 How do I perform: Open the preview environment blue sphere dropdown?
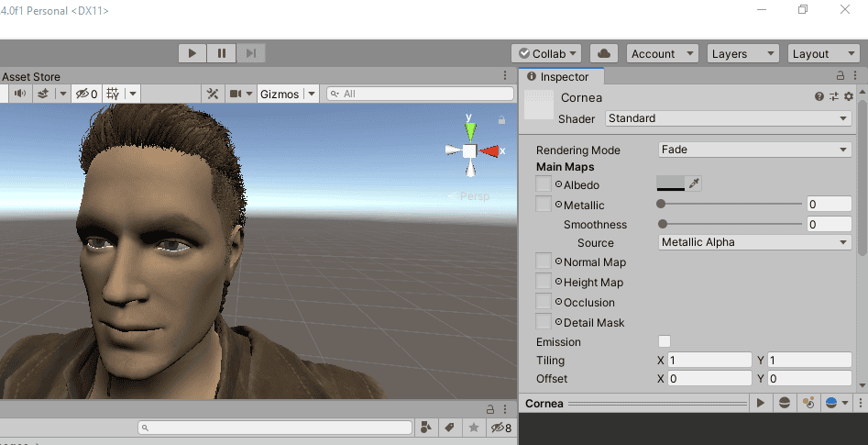[x=837, y=403]
